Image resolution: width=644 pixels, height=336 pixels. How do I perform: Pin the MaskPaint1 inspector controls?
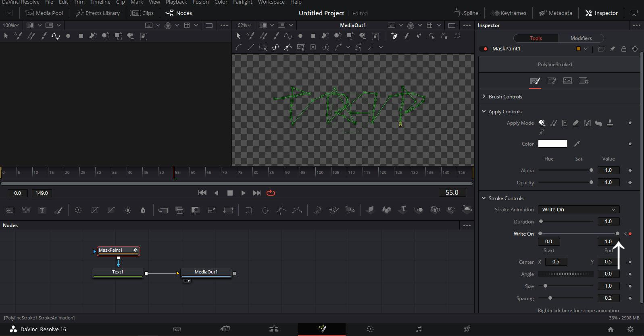[612, 49]
